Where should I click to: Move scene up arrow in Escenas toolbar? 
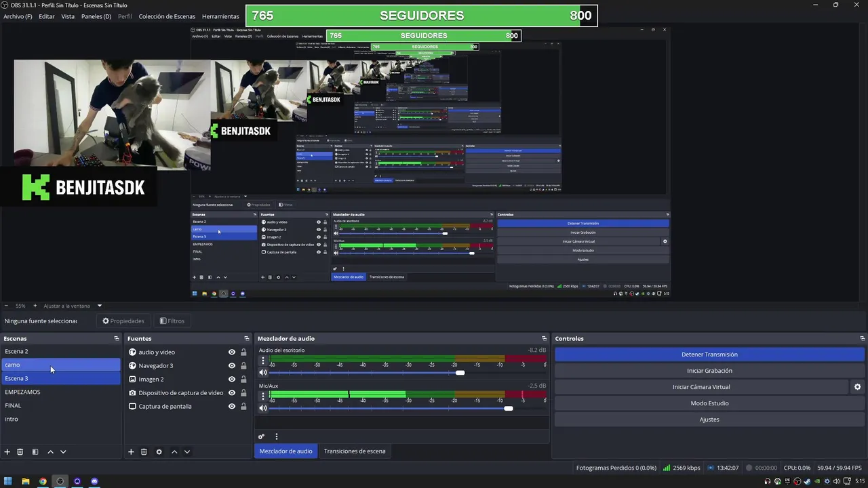pos(50,452)
